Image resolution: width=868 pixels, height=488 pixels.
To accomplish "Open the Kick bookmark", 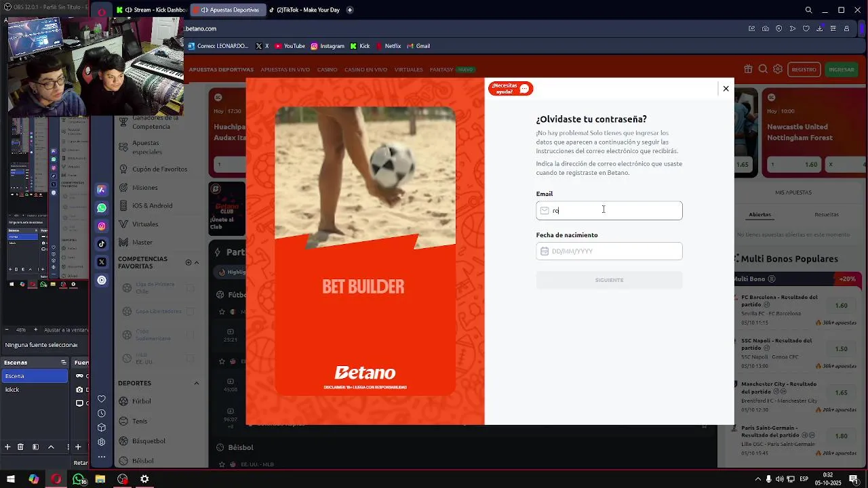I will tap(360, 46).
